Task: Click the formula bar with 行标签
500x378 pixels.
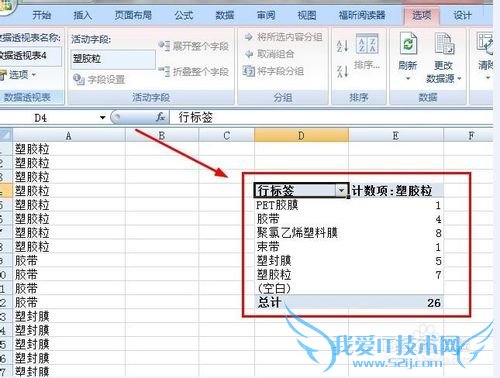Action: click(331, 117)
